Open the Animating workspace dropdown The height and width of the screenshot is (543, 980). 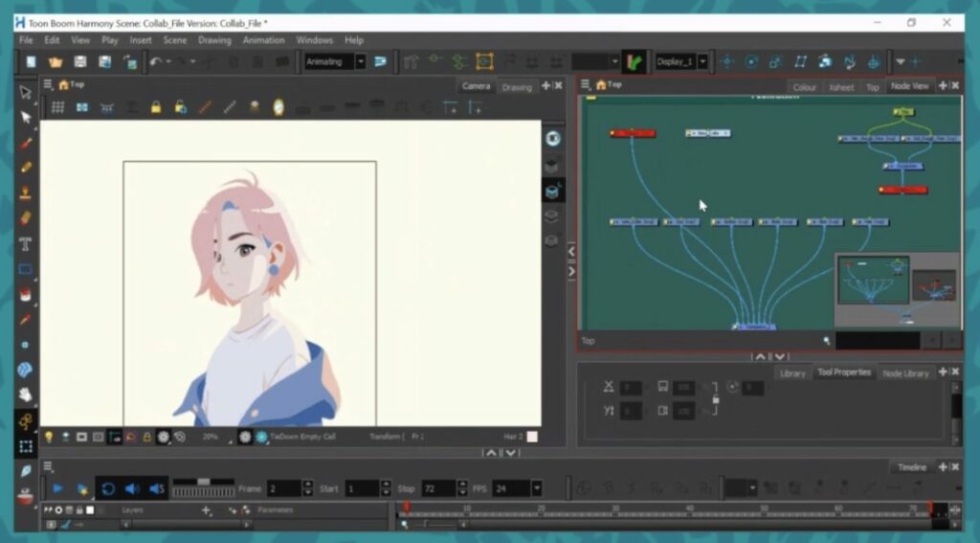(x=361, y=62)
